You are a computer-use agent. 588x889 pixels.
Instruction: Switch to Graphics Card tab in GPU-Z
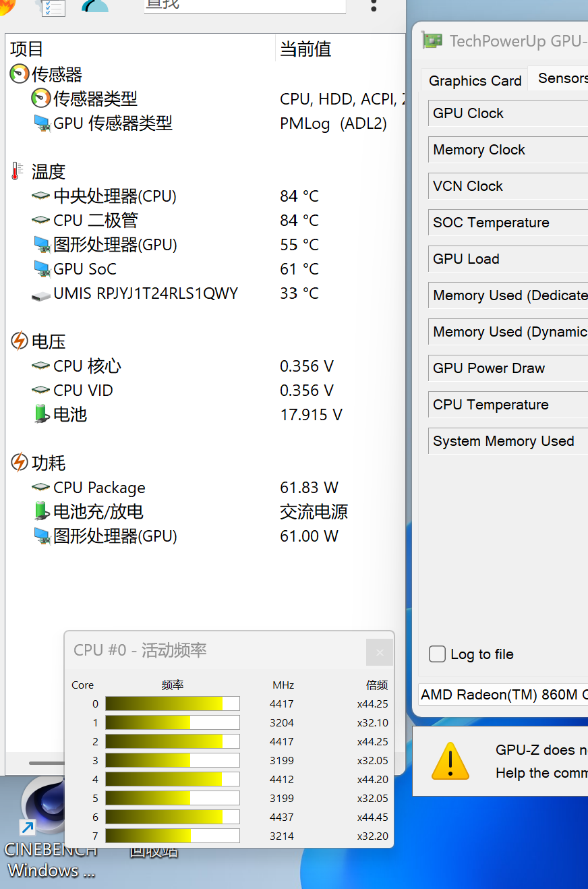475,81
